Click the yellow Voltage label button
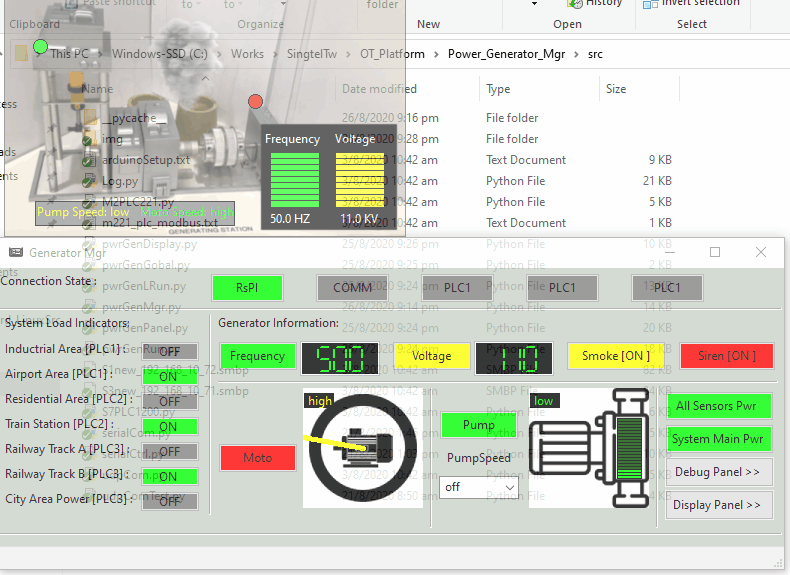Image resolution: width=790 pixels, height=575 pixels. (432, 356)
